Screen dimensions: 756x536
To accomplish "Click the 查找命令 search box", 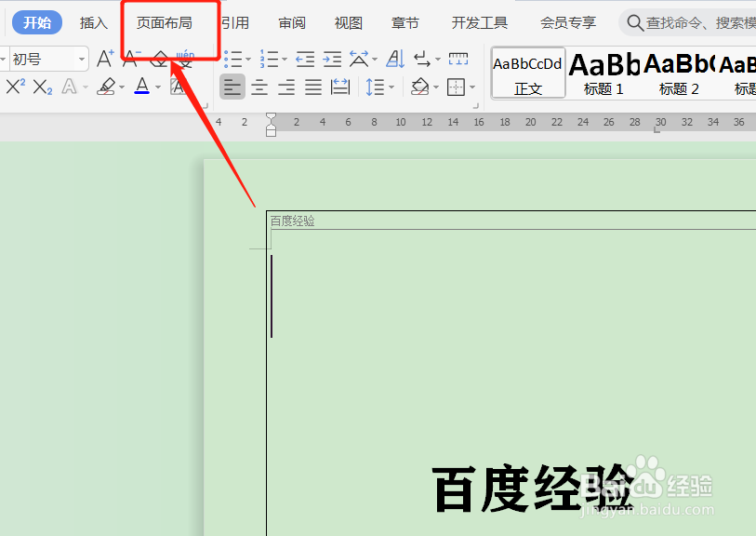I will tap(689, 22).
